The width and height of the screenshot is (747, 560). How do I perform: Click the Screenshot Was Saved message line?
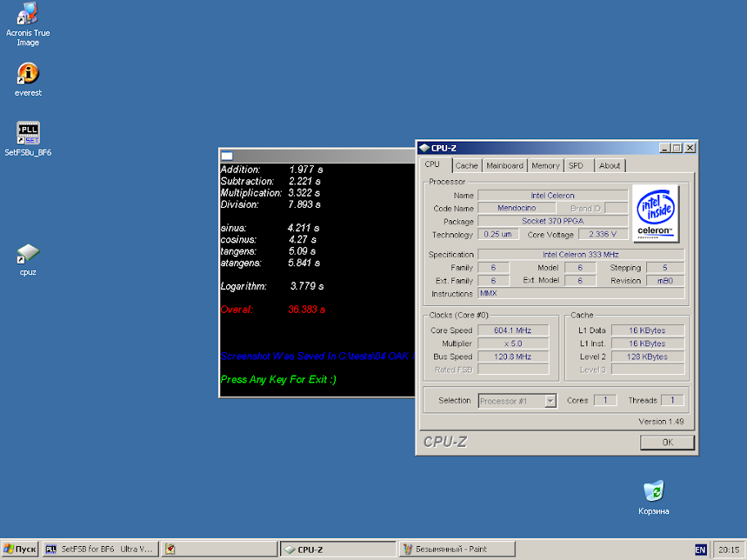click(x=317, y=356)
